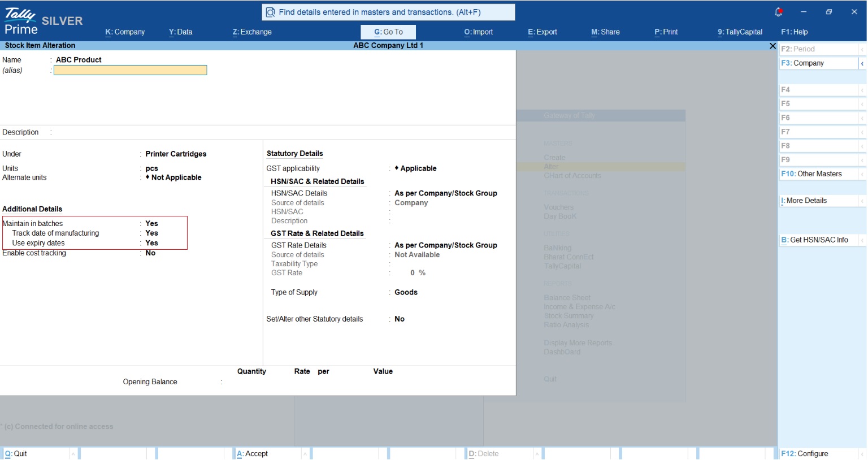Toggle Set/Alter other Statutory details value

click(400, 319)
